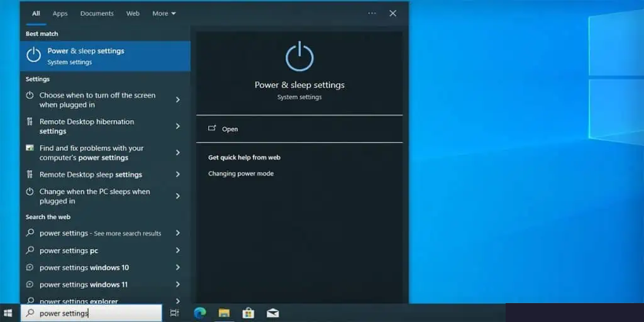Screen dimensions: 644x322
Task: Open the three-dot options menu
Action: coord(372,13)
